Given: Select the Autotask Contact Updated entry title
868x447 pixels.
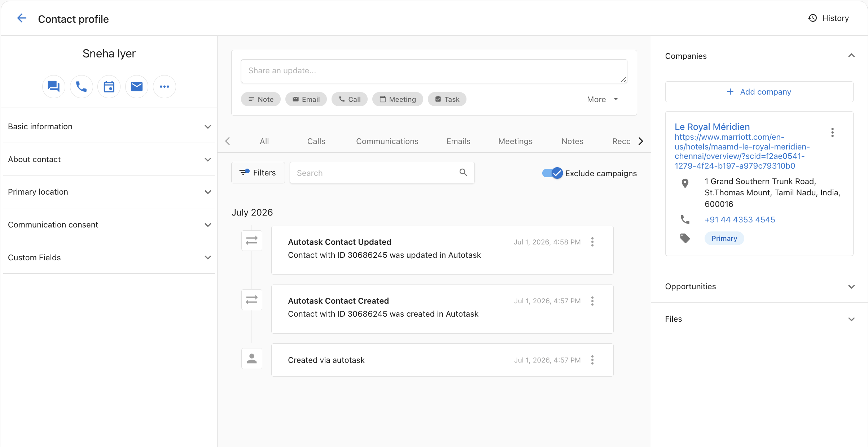Looking at the screenshot, I should pyautogui.click(x=339, y=242).
